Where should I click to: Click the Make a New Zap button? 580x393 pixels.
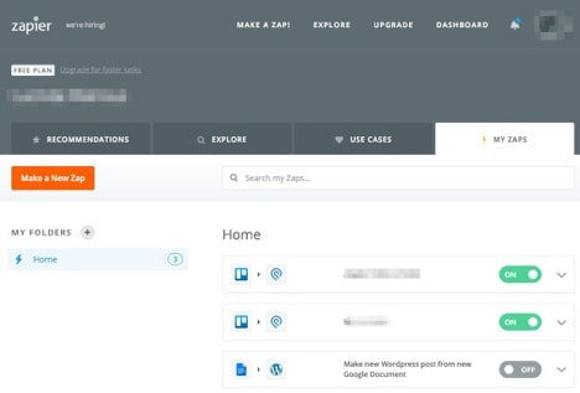click(53, 178)
